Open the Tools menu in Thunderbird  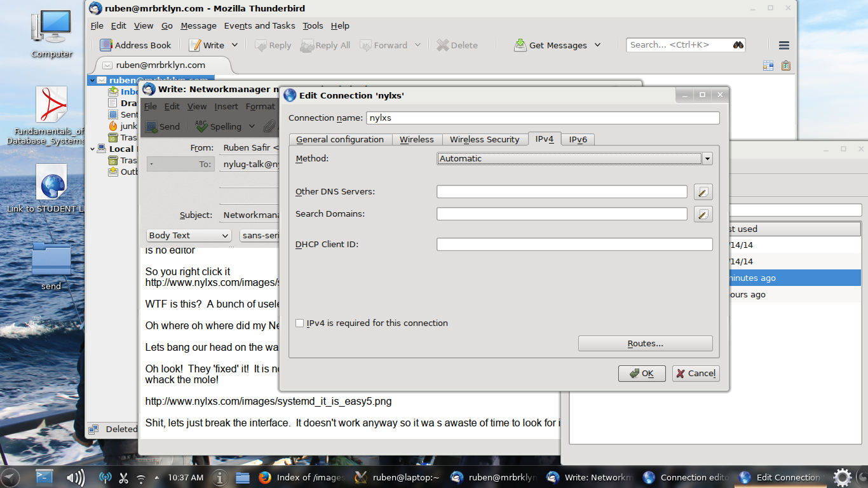[x=313, y=25]
